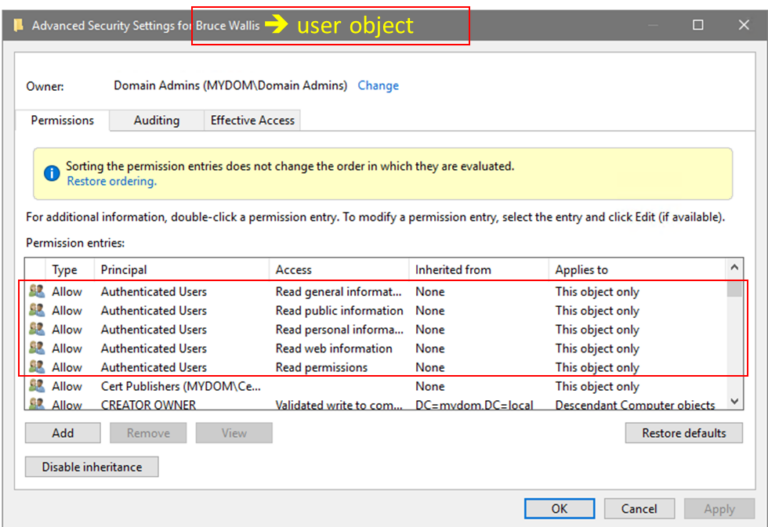Click the group icon on the Read general information row
This screenshot has width=768, height=527.
coord(37,291)
